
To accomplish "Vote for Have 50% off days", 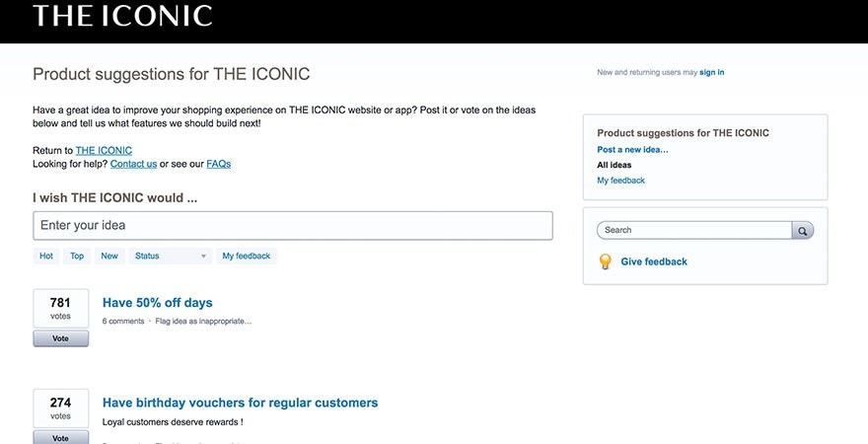I will coord(60,338).
